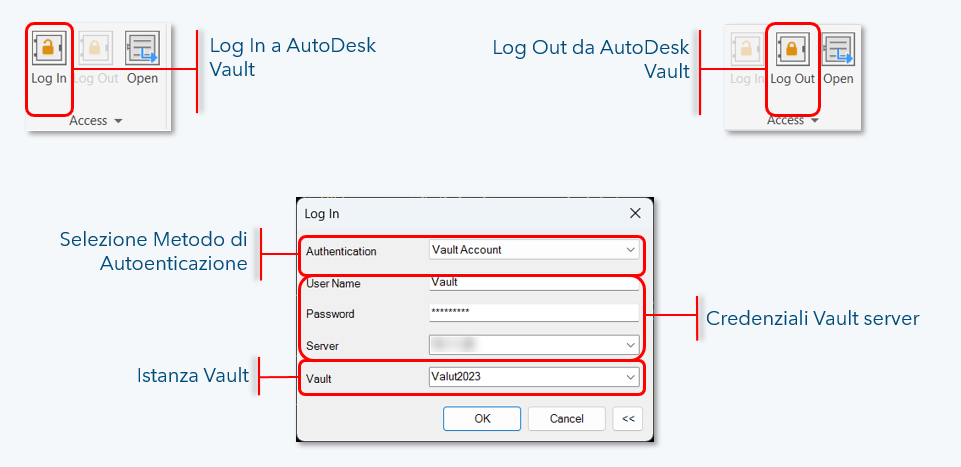This screenshot has width=961, height=467.
Task: Click the << collapse options button
Action: coord(628,419)
